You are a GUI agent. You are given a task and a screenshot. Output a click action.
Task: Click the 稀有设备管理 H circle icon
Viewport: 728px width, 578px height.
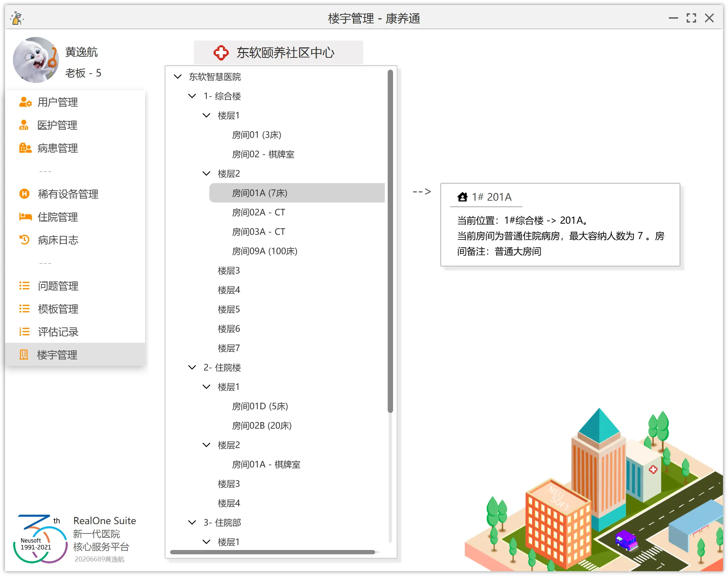click(x=24, y=194)
